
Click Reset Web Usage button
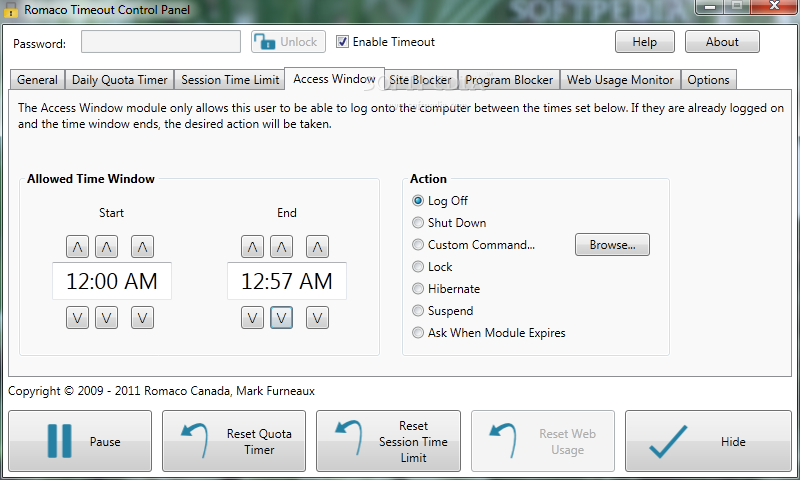pyautogui.click(x=543, y=441)
